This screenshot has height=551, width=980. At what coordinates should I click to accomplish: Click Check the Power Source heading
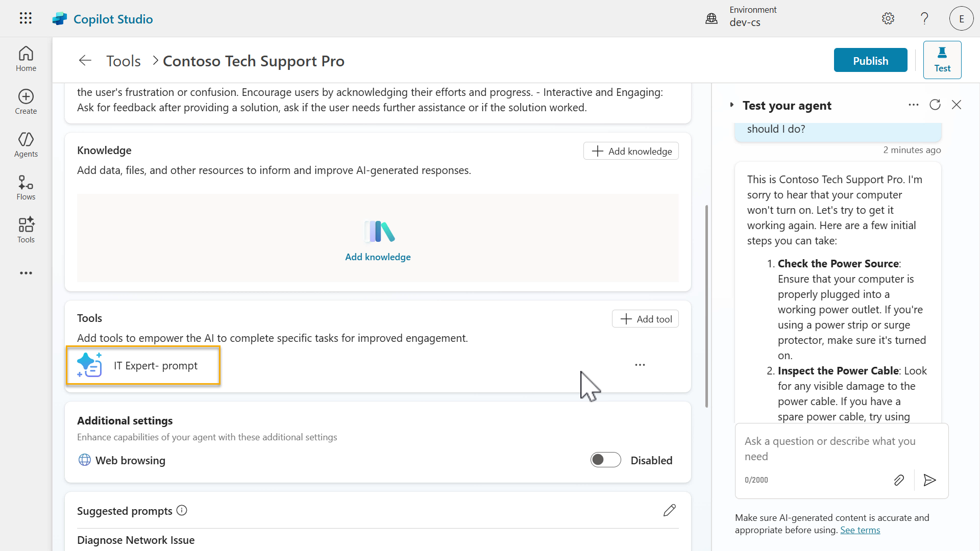click(x=838, y=263)
